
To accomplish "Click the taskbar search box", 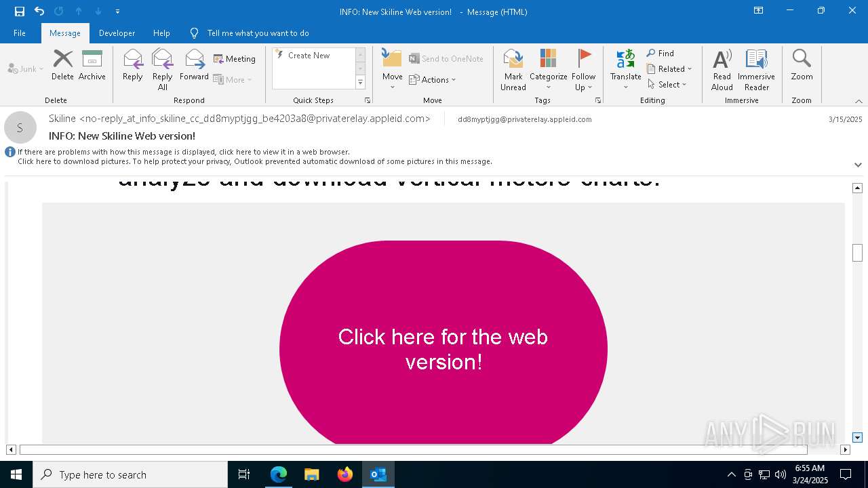I will click(130, 474).
